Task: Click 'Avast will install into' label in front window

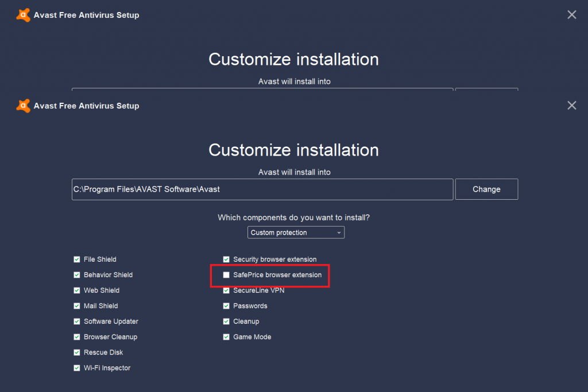Action: tap(295, 172)
